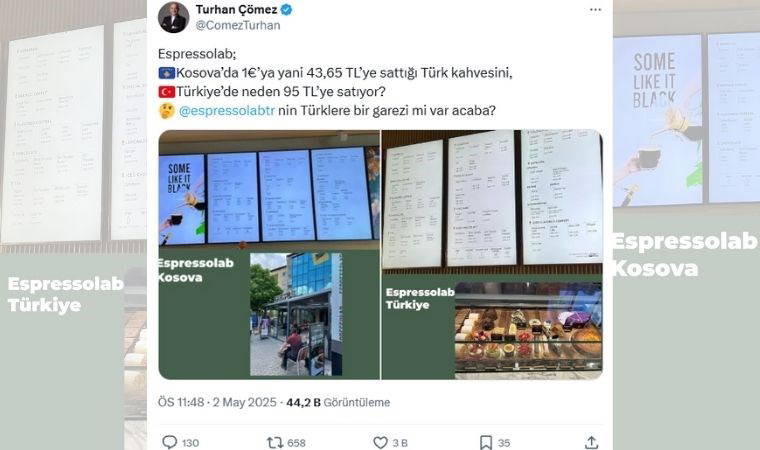Click the 3 B likes count
Screen dimensions: 760x450
(x=400, y=443)
